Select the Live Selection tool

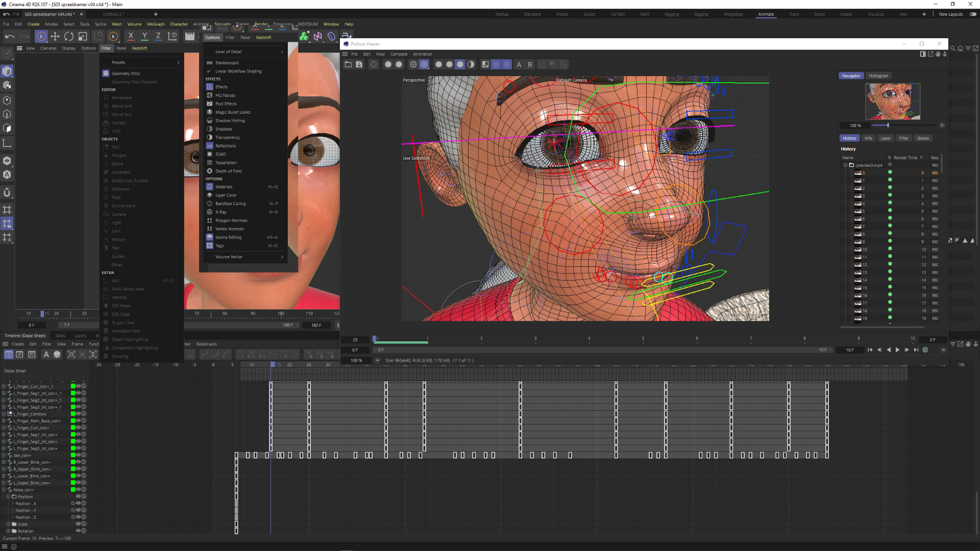(x=41, y=36)
